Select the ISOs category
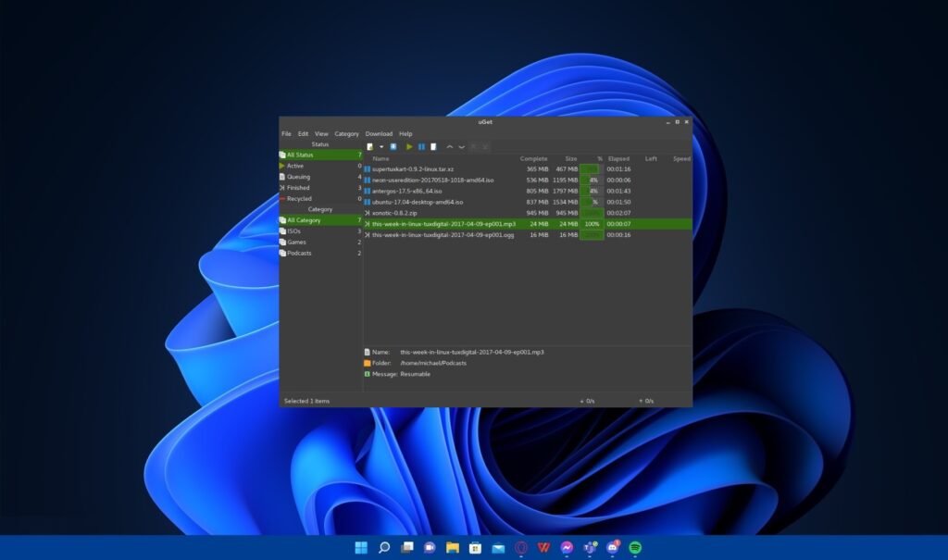This screenshot has width=948, height=560. [x=320, y=231]
